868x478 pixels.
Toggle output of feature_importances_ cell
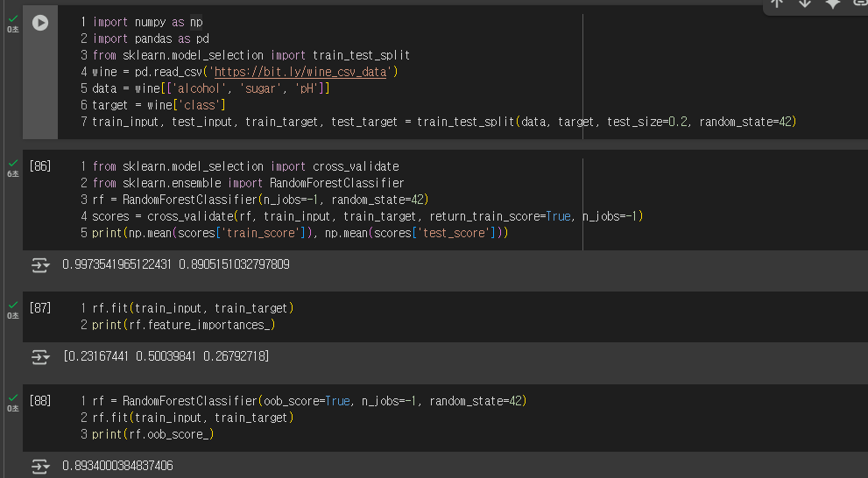point(40,357)
